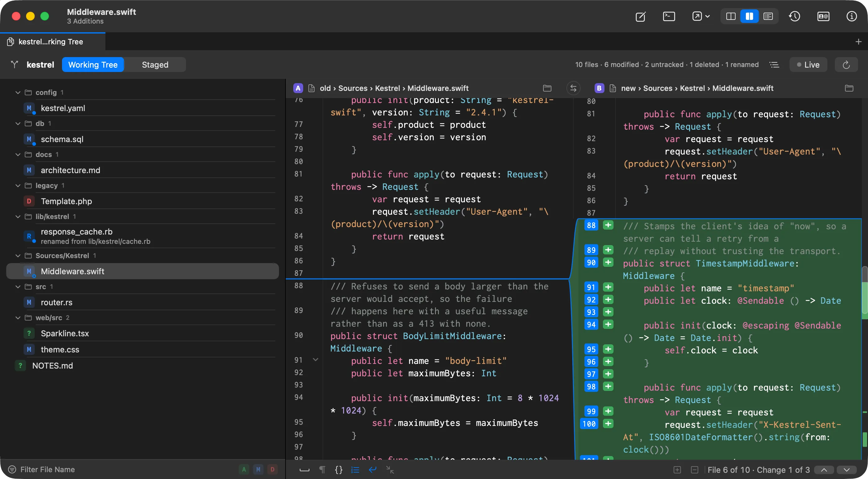Toggle line numbers list icon
The image size is (868, 479).
355,470
